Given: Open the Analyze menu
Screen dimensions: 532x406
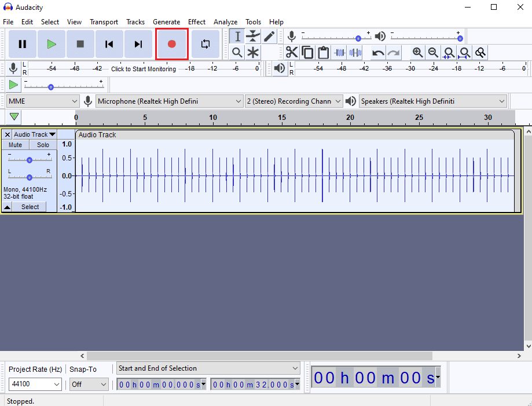Looking at the screenshot, I should [225, 22].
